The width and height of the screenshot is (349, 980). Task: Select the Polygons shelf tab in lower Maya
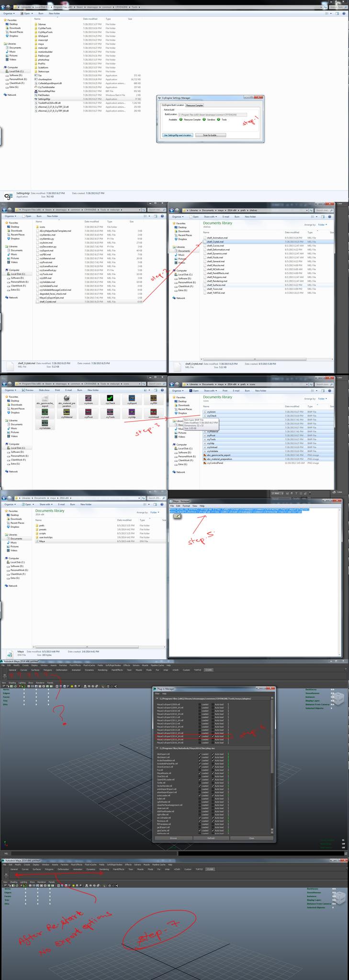pyautogui.click(x=50, y=869)
